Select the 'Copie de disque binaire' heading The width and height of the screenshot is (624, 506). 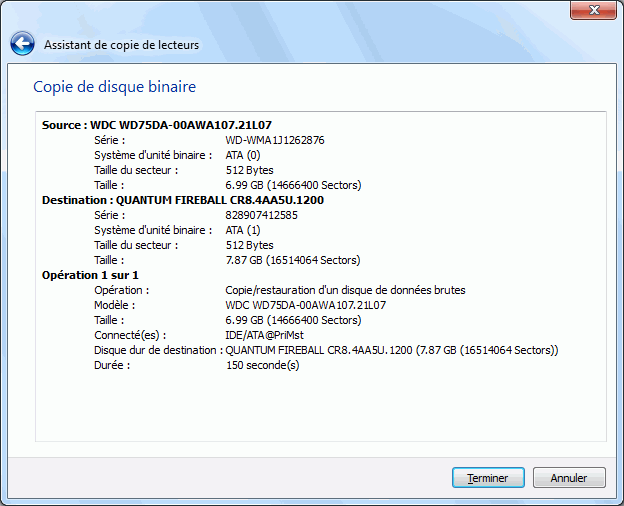pyautogui.click(x=115, y=87)
